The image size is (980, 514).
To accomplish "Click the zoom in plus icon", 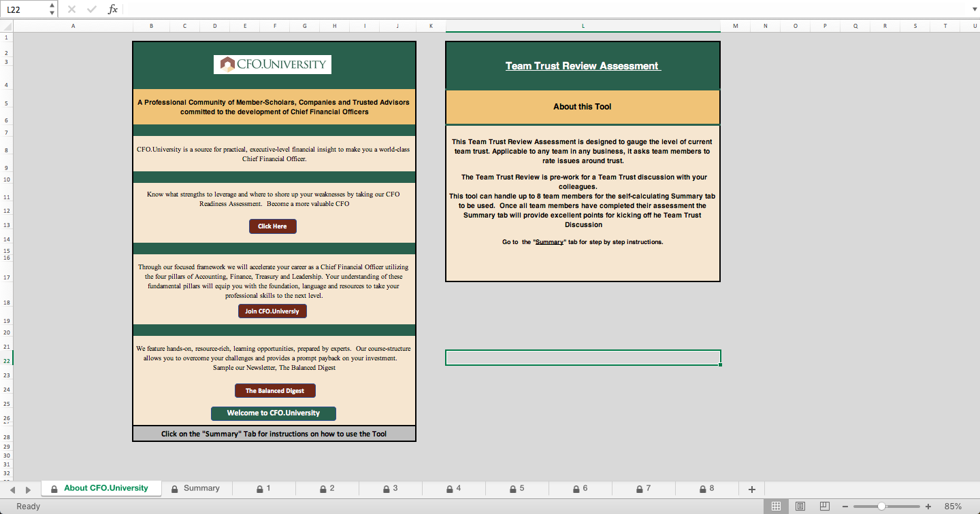I will (x=928, y=507).
